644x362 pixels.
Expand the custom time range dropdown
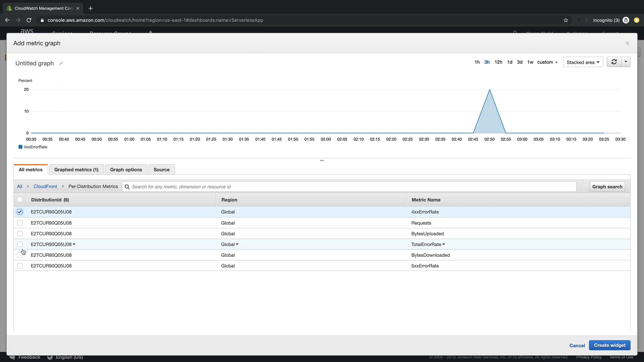[547, 62]
